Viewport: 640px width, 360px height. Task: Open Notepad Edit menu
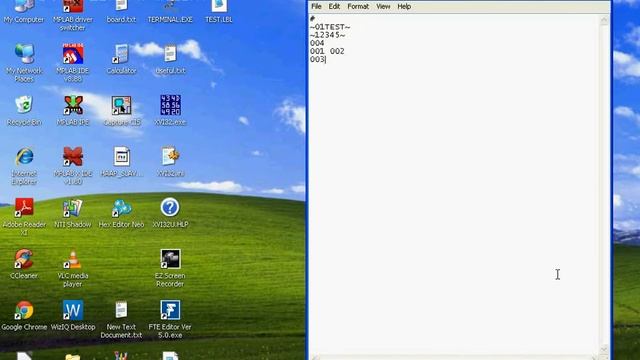coord(334,7)
